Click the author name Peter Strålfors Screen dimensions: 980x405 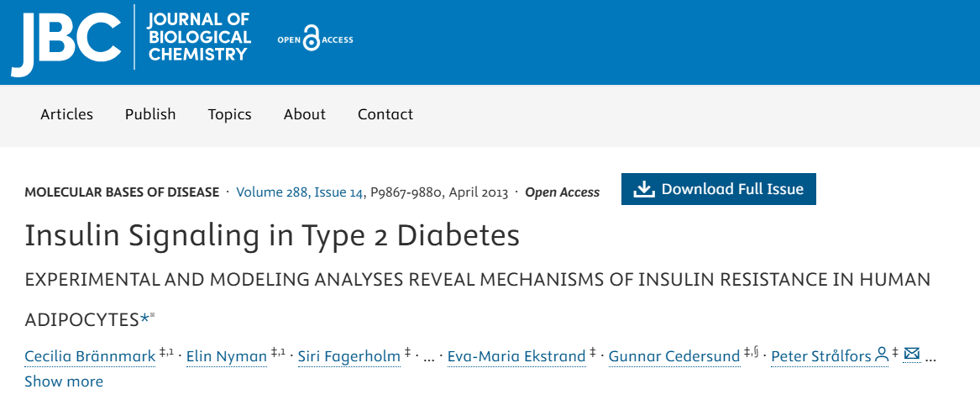coord(820,356)
